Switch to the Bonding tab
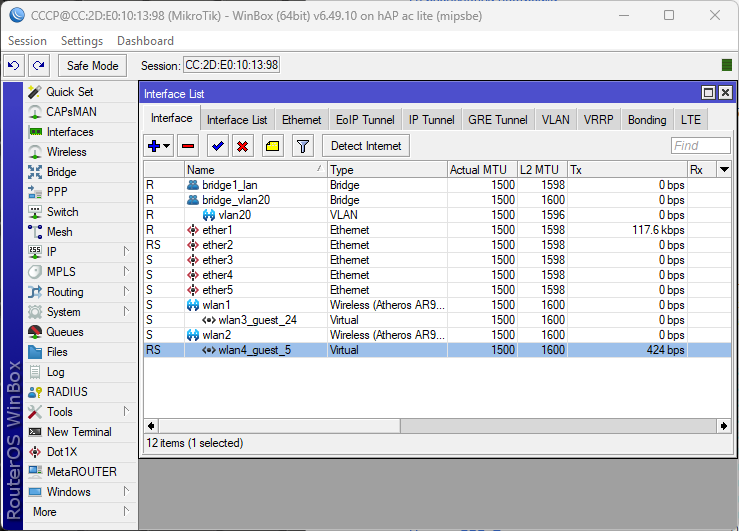Image resolution: width=739 pixels, height=531 pixels. coord(647,120)
